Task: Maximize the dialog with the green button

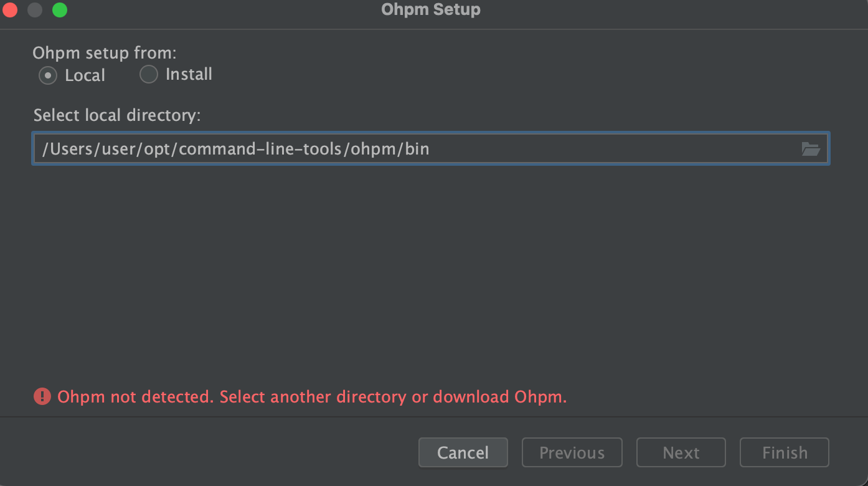Action: 60,10
